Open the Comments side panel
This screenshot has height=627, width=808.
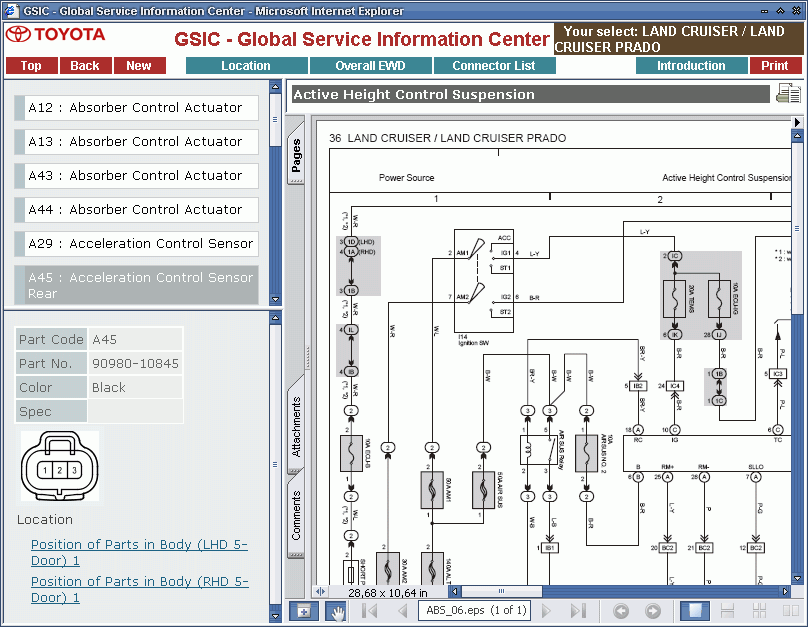point(296,515)
